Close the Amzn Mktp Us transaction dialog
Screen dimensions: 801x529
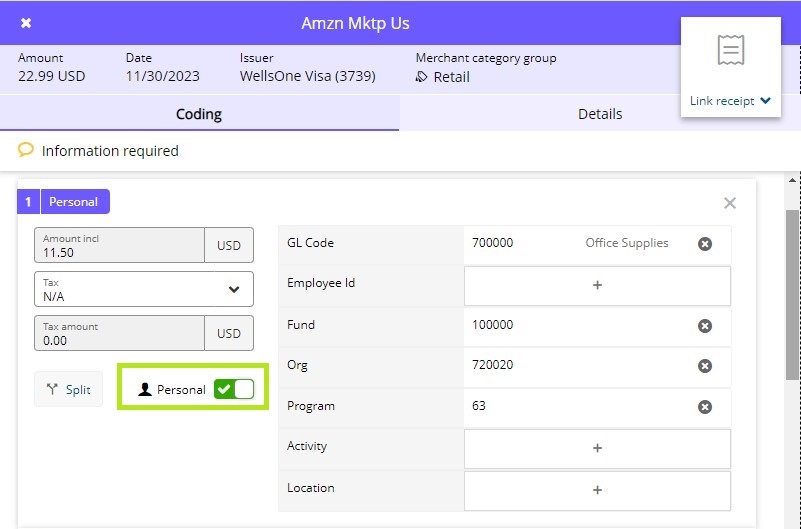click(26, 23)
